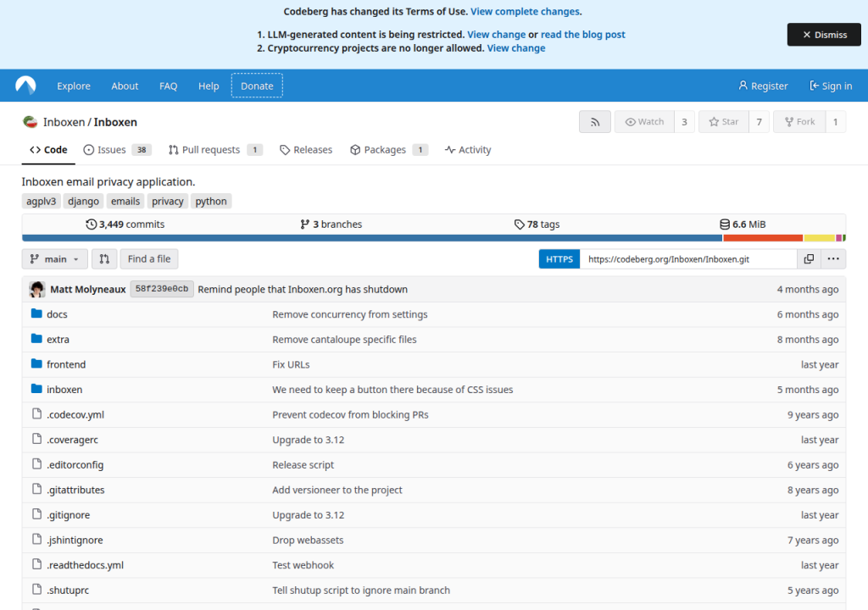Click the inboxen folder icon
Image resolution: width=868 pixels, height=610 pixels.
coord(36,389)
